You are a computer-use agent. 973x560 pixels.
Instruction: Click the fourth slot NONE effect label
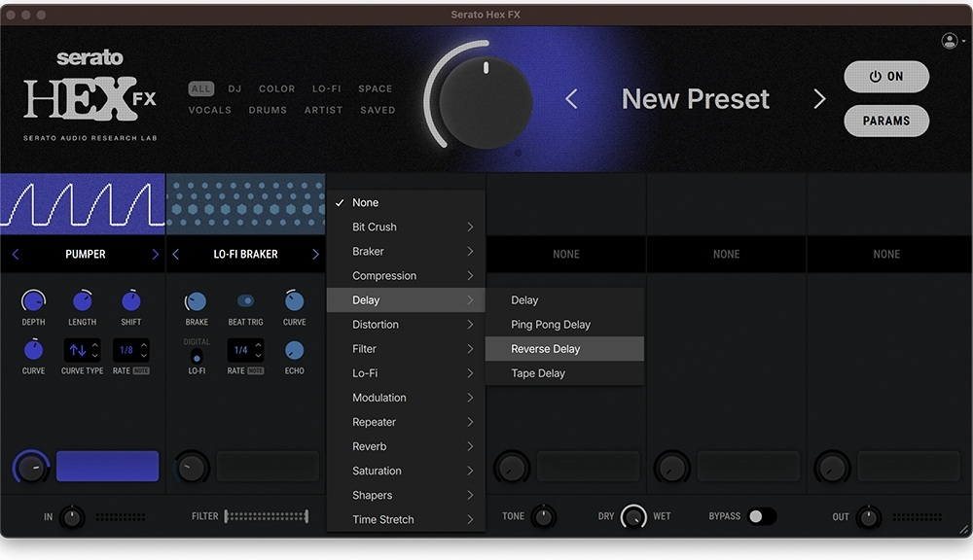(x=566, y=255)
